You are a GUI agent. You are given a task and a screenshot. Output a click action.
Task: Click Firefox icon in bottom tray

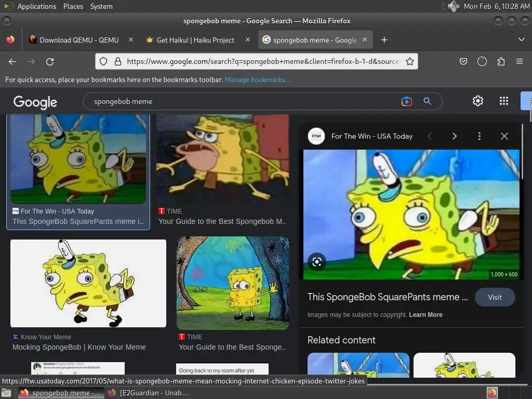[492, 393]
